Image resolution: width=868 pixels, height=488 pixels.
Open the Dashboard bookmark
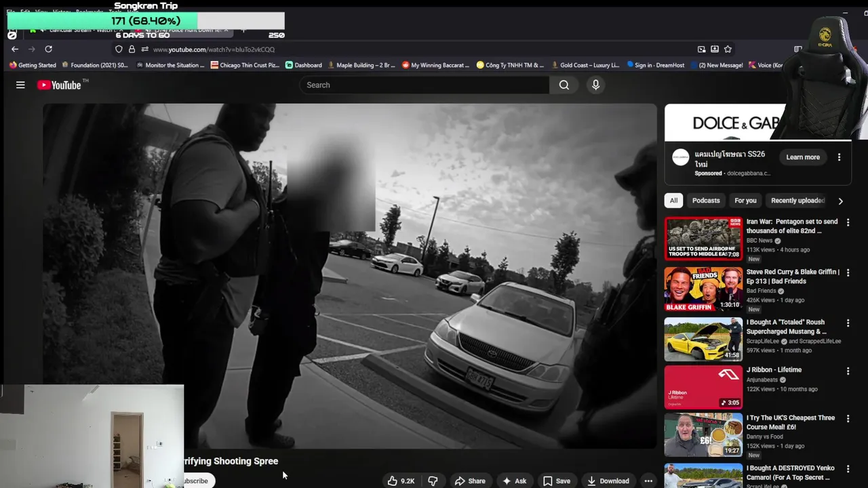click(x=304, y=65)
